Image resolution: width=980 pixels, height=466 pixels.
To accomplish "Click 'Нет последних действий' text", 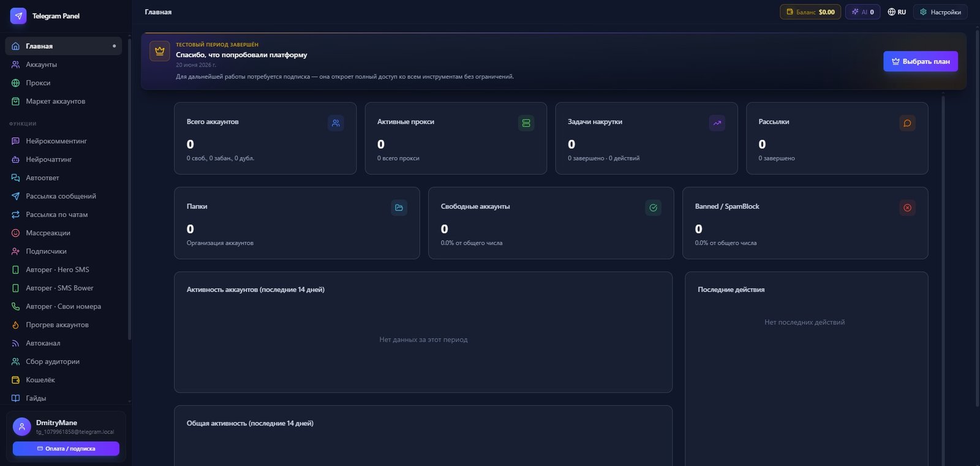I will pyautogui.click(x=804, y=322).
